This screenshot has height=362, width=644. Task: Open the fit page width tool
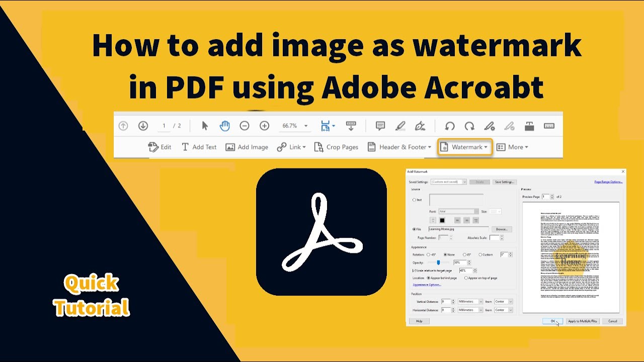click(x=328, y=126)
